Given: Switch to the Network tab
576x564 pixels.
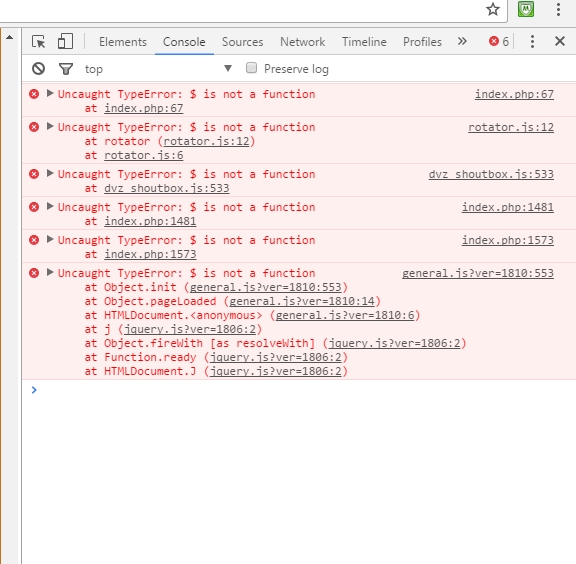Looking at the screenshot, I should click(x=302, y=42).
